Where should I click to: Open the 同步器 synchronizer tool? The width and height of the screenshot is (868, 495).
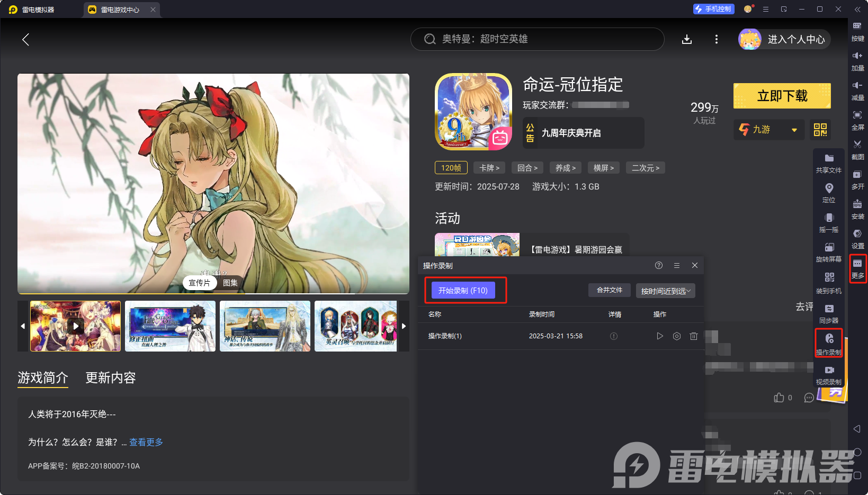(x=829, y=314)
